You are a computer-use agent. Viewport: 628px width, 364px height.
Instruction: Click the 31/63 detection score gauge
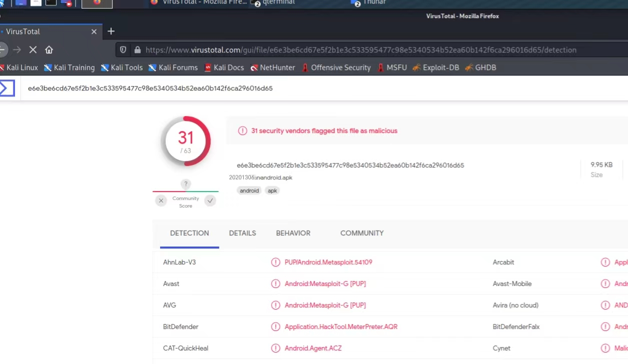pos(186,141)
